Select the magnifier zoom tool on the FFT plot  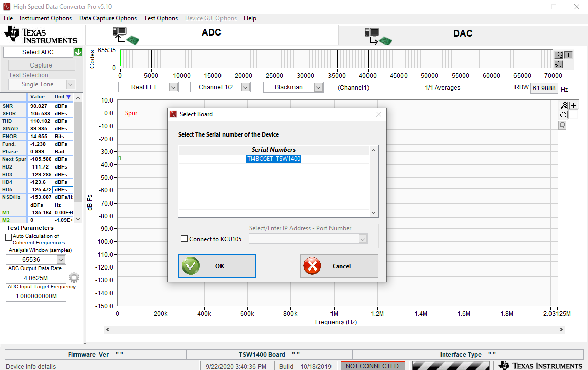pos(564,105)
